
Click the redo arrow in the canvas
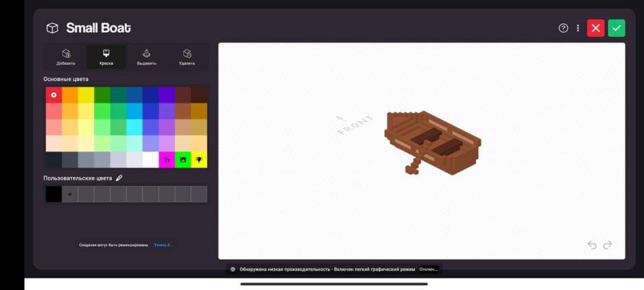coord(608,245)
